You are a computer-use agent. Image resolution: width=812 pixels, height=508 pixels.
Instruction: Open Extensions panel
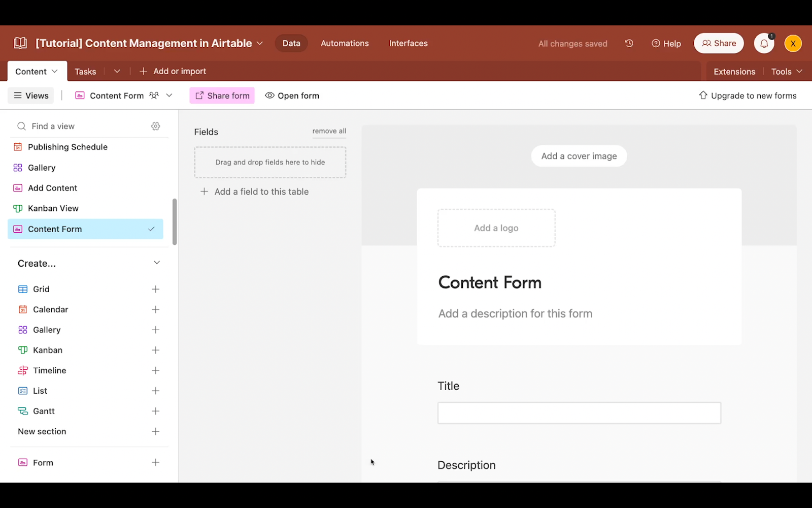(734, 71)
